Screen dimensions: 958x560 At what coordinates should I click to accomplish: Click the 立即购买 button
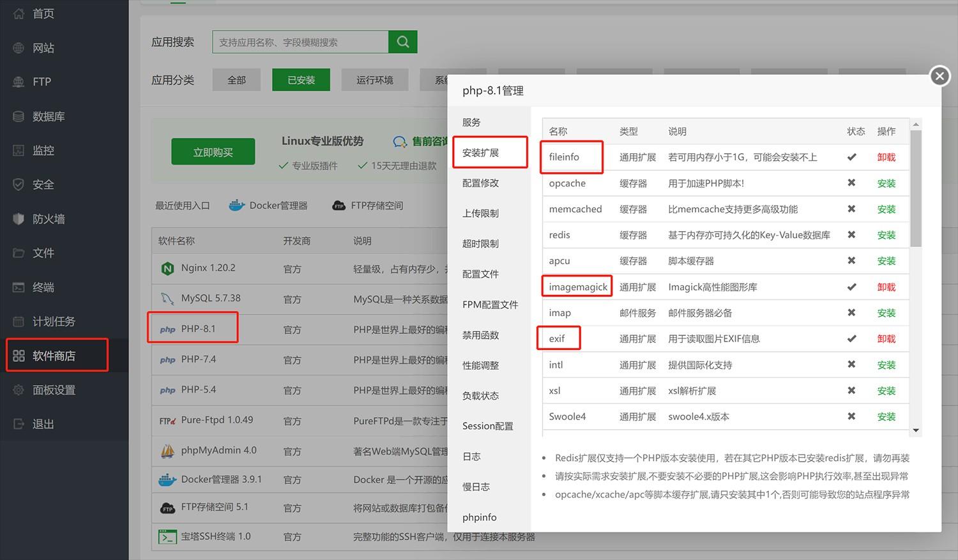click(x=213, y=152)
